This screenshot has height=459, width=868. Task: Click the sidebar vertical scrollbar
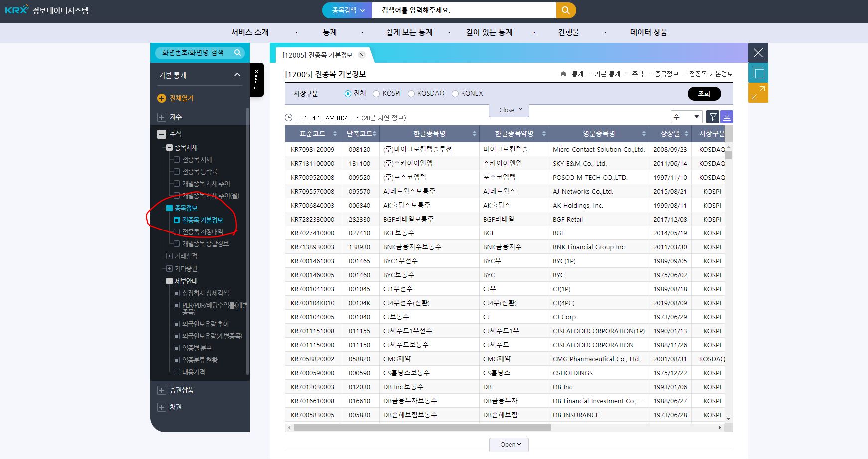[247, 241]
